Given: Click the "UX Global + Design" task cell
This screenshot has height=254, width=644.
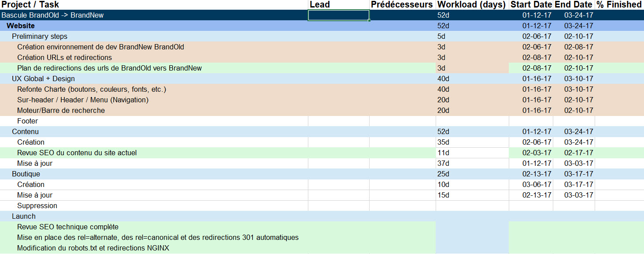Looking at the screenshot, I should tap(43, 78).
